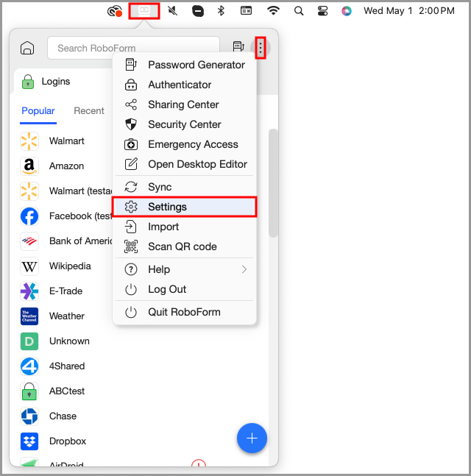The height and width of the screenshot is (476, 471).
Task: Choose Open Desktop Editor
Action: pos(184,164)
